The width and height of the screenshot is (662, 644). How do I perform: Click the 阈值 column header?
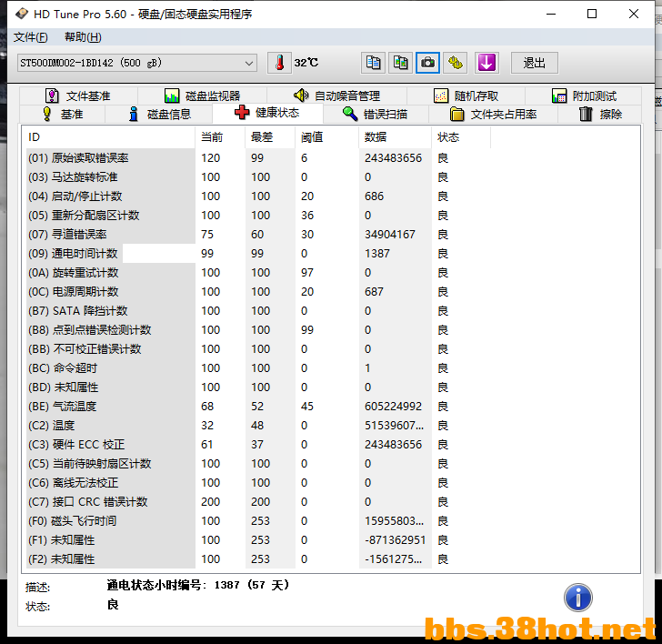(326, 137)
